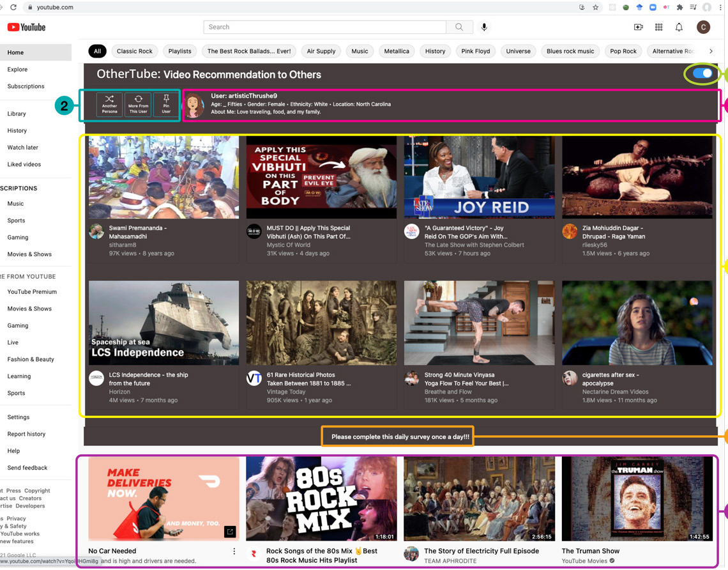The height and width of the screenshot is (570, 728).
Task: Open options menu for No Car Needed ad
Action: (x=234, y=551)
